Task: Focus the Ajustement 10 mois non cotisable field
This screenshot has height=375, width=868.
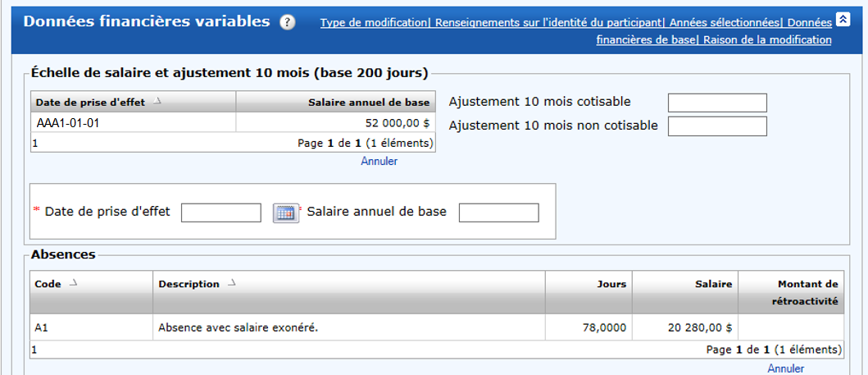Action: 717,126
